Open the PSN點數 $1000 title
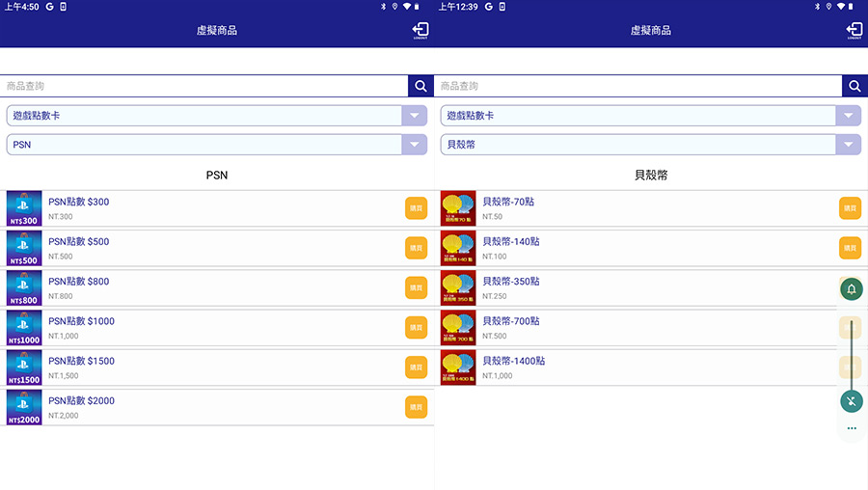This screenshot has width=868, height=490. 81,322
